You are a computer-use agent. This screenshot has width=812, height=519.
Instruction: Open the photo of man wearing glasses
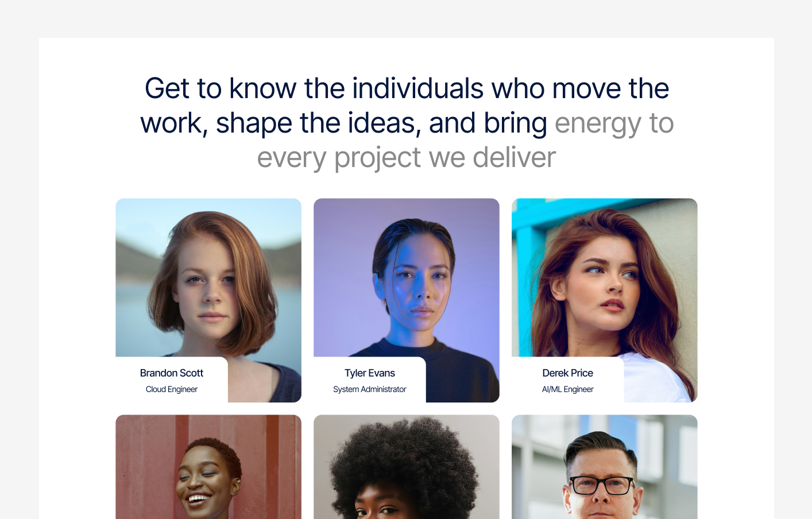[x=605, y=467]
